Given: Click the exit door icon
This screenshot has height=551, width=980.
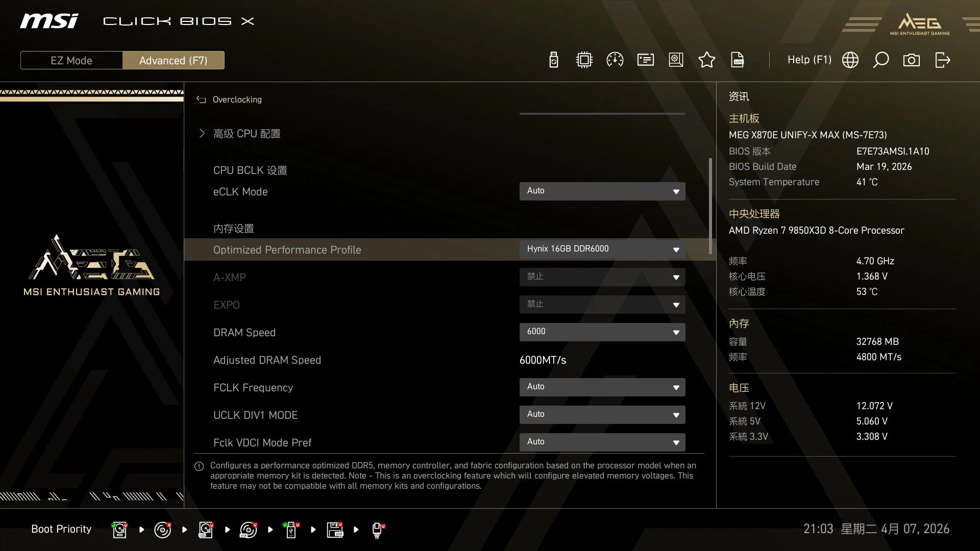Looking at the screenshot, I should [942, 60].
